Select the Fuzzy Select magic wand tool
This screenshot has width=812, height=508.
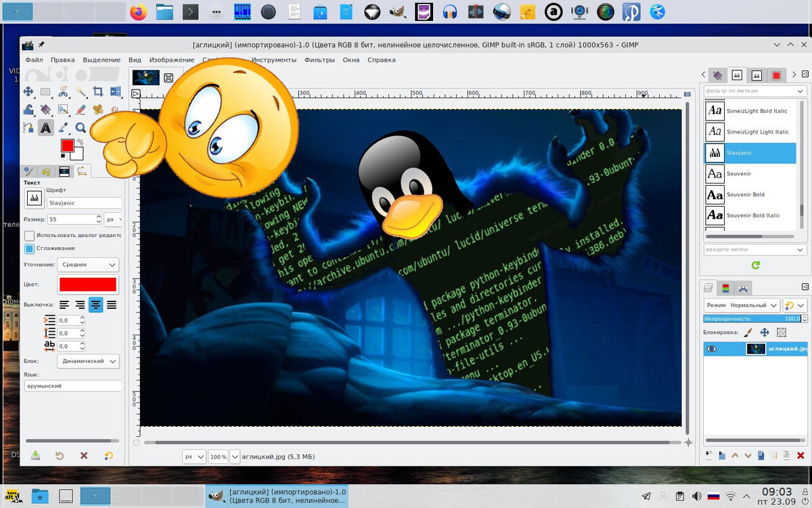click(81, 91)
